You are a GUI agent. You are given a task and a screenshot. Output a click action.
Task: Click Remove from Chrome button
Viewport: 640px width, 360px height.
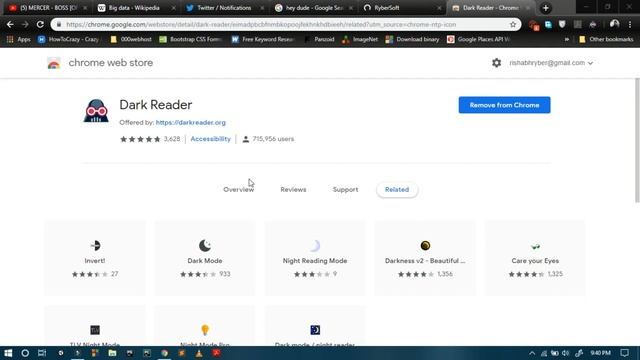tap(504, 105)
